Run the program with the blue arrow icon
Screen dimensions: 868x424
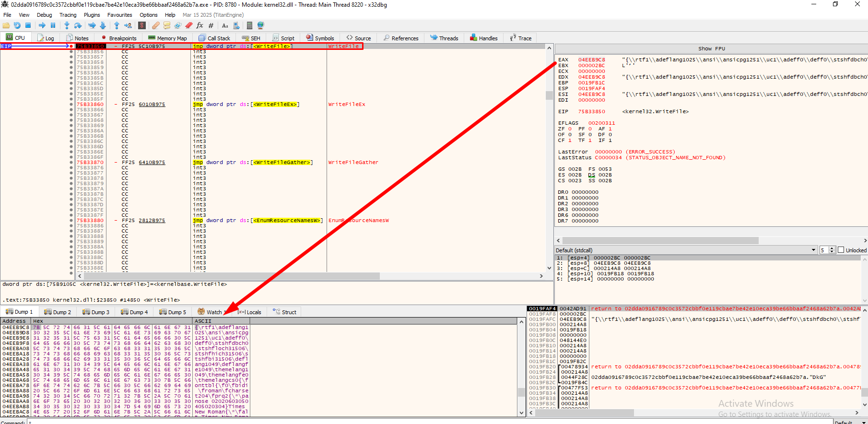pos(42,25)
